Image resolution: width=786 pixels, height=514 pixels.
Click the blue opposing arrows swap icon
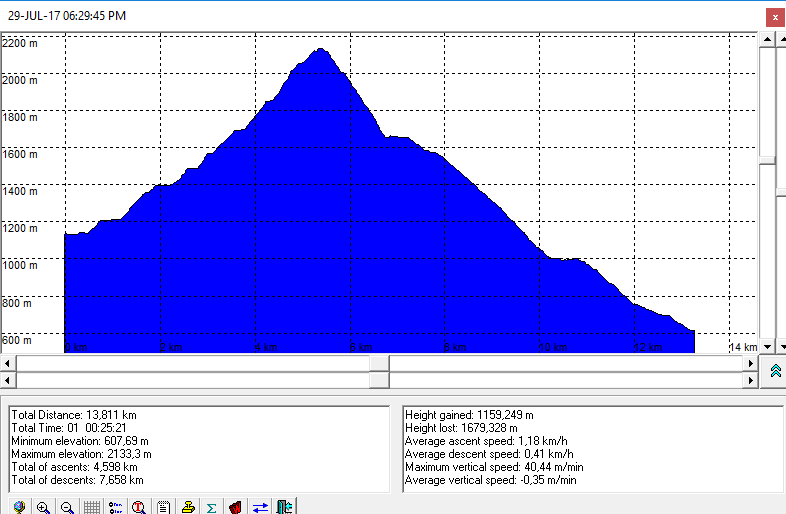click(x=260, y=507)
